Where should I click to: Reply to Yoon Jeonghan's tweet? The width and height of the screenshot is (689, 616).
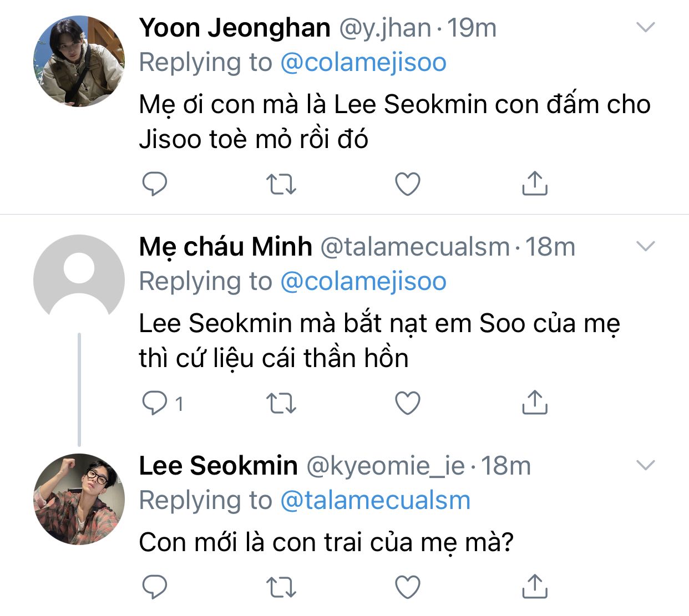coord(155,184)
